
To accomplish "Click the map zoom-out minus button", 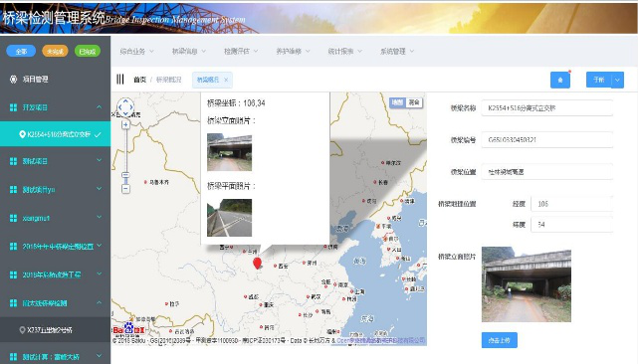I will click(125, 189).
